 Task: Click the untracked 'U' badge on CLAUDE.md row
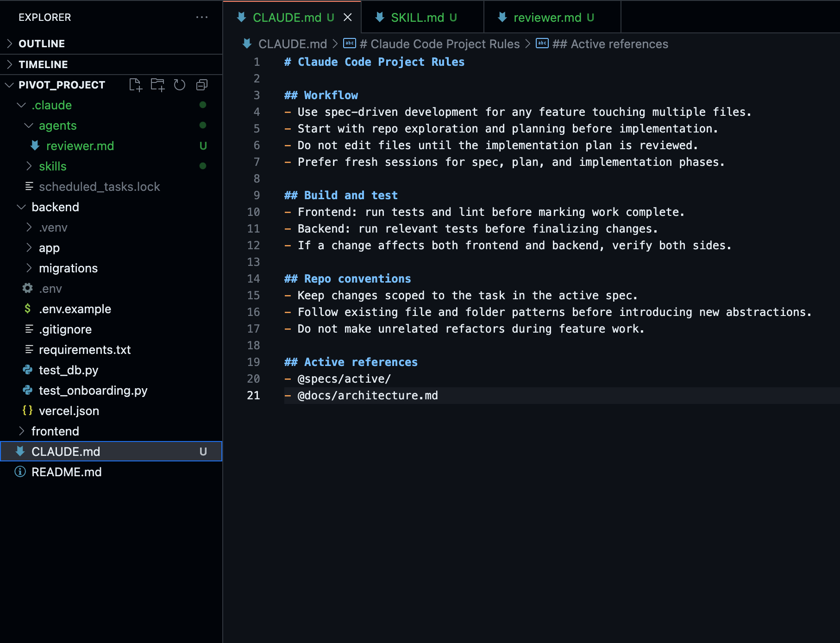pos(203,452)
